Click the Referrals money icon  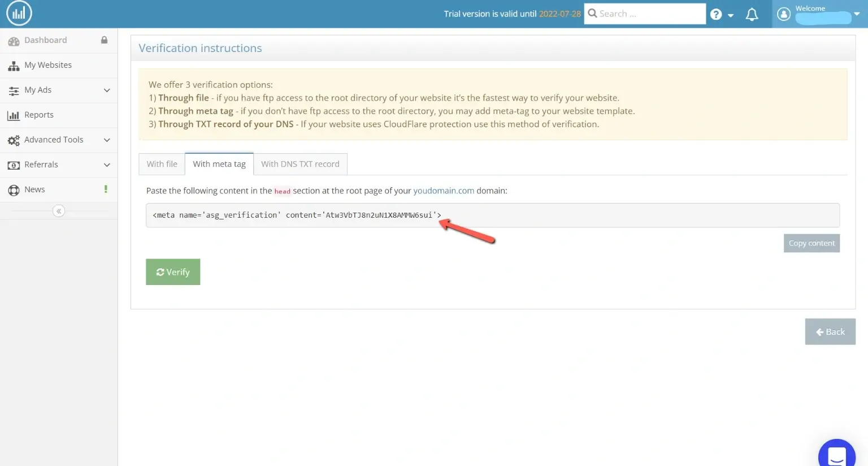tap(14, 165)
